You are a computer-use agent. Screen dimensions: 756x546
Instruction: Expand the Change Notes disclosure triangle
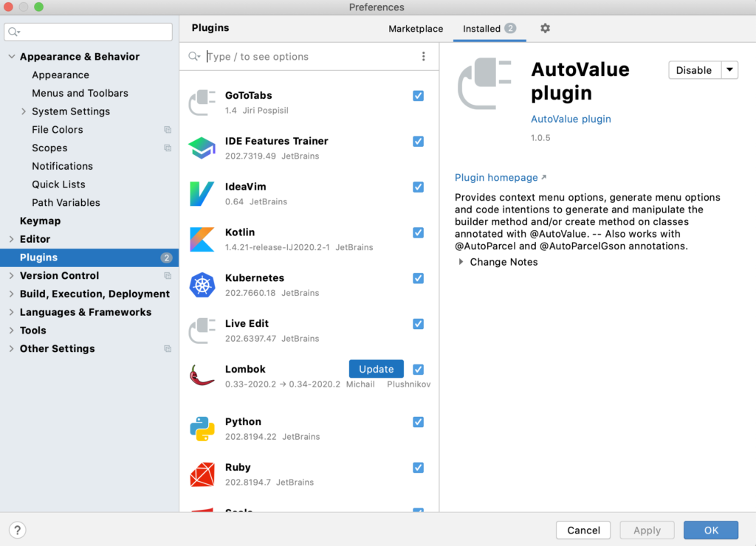point(461,262)
